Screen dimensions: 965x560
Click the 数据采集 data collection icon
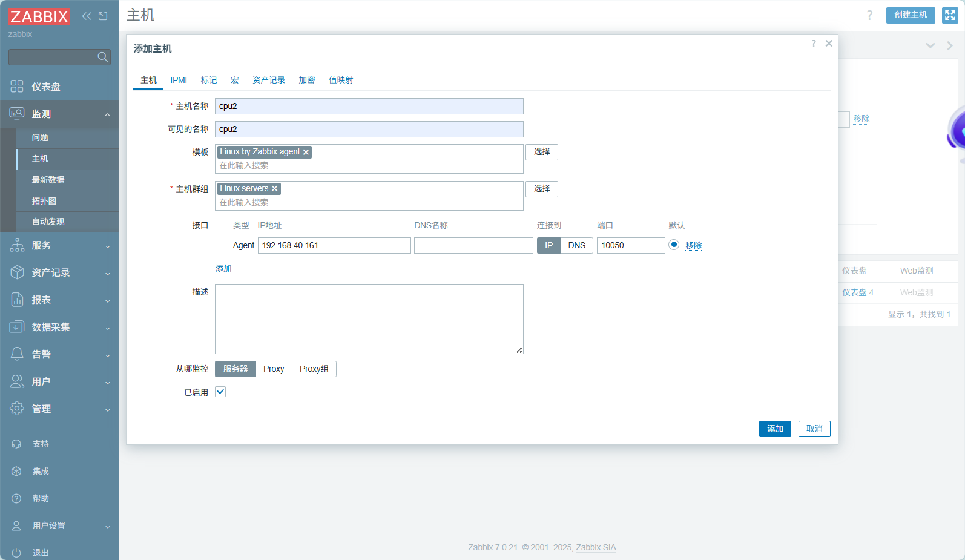pos(17,327)
